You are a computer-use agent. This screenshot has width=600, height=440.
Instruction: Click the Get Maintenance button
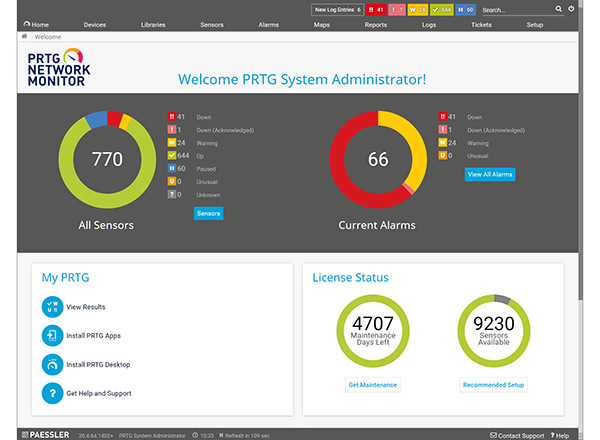(x=372, y=385)
